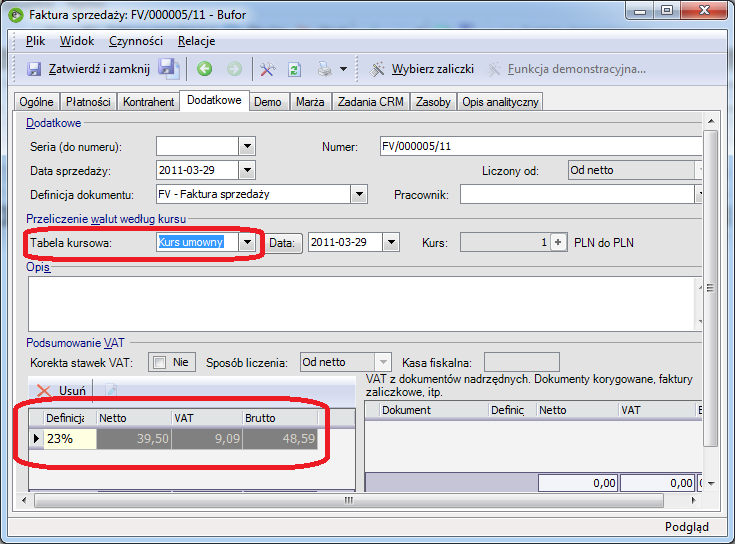The image size is (735, 544).
Task: Click Funkcja demonstracyjna toolbar item
Action: [566, 69]
